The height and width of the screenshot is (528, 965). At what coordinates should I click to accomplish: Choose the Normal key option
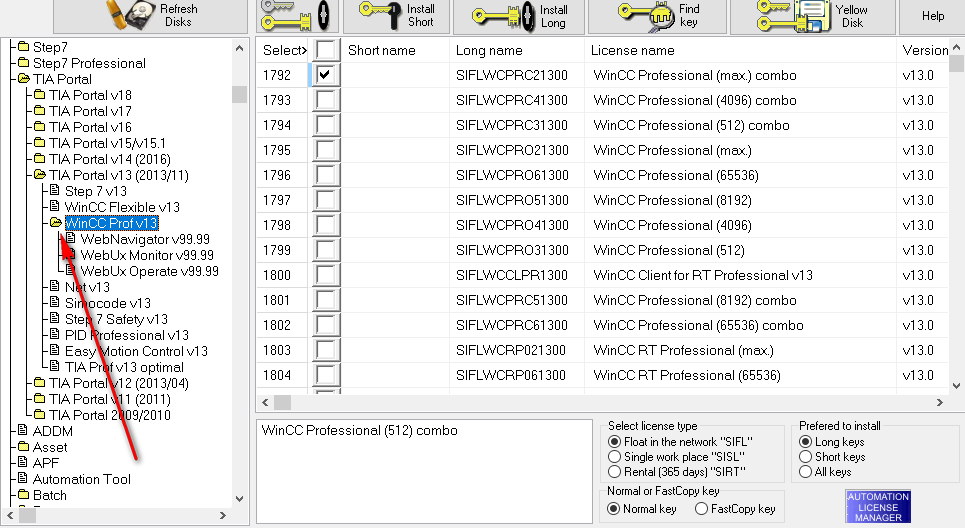[x=613, y=509]
